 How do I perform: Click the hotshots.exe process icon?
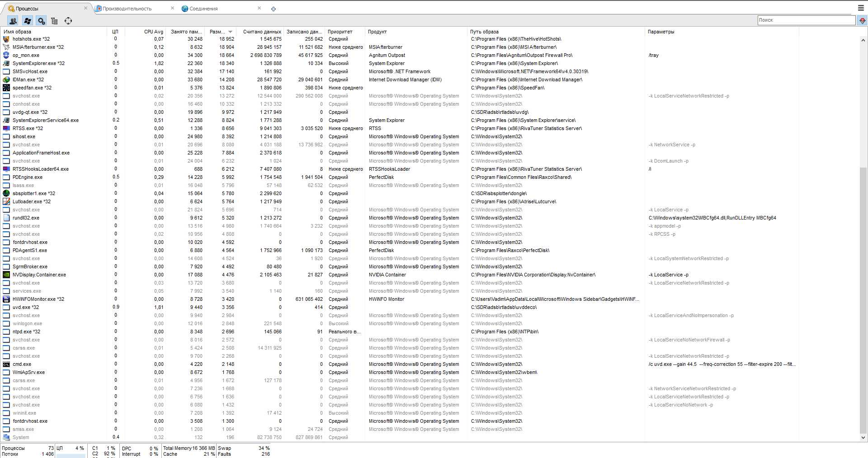[6, 39]
